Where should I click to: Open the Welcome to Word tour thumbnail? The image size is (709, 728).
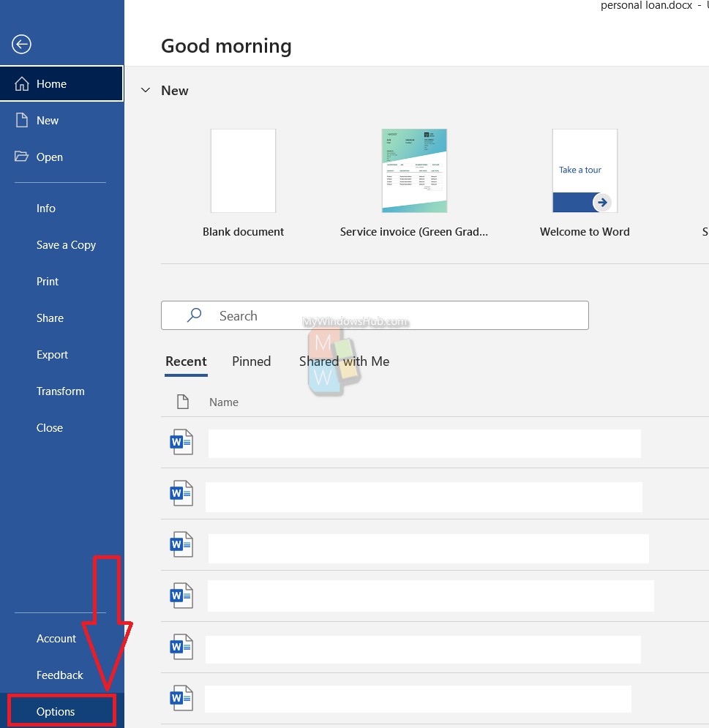point(585,171)
